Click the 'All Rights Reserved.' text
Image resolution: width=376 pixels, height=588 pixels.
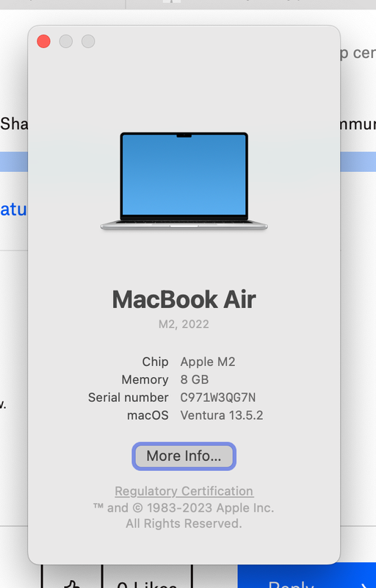[x=184, y=523]
